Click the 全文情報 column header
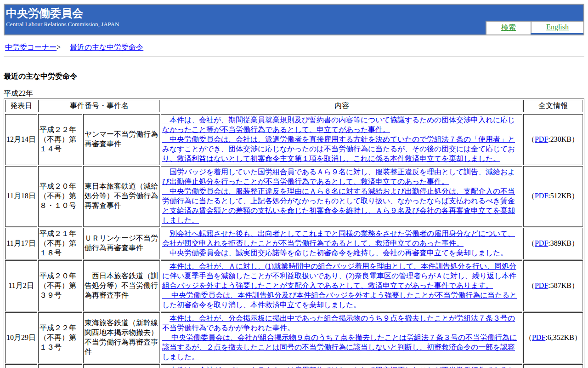 553,106
